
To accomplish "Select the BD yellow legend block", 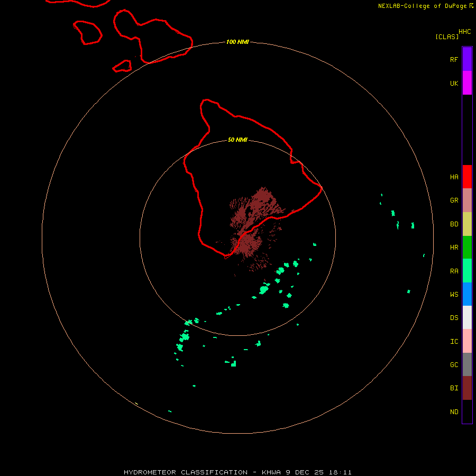I will 467,224.
